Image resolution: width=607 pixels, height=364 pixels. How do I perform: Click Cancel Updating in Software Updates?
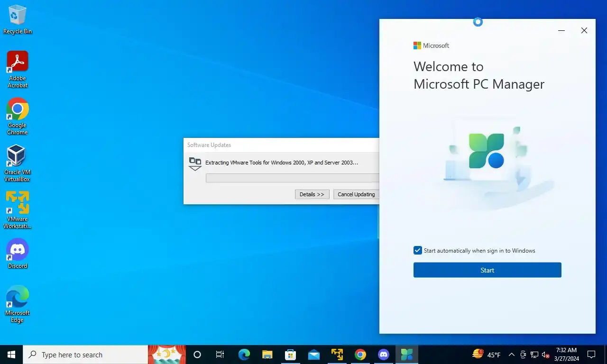pos(356,194)
